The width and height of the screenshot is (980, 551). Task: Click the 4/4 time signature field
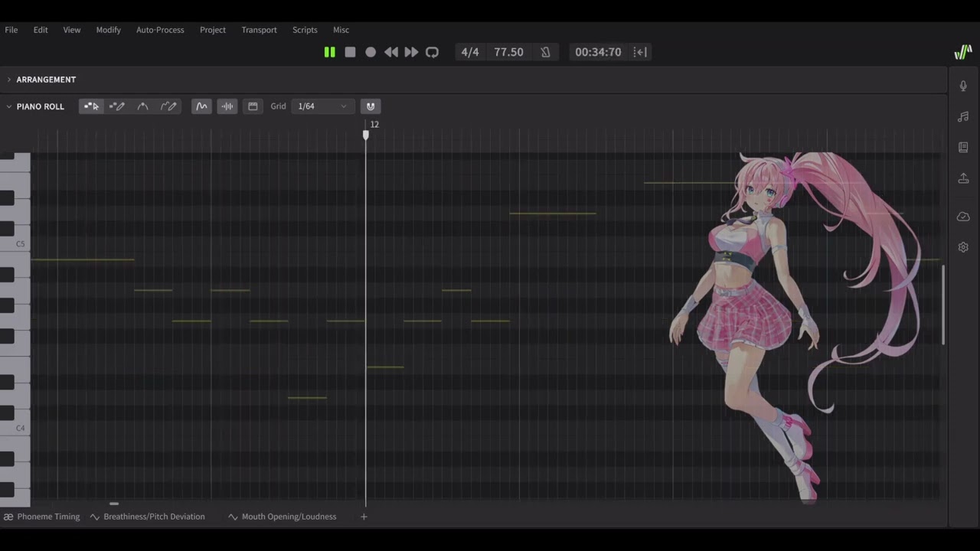(470, 52)
